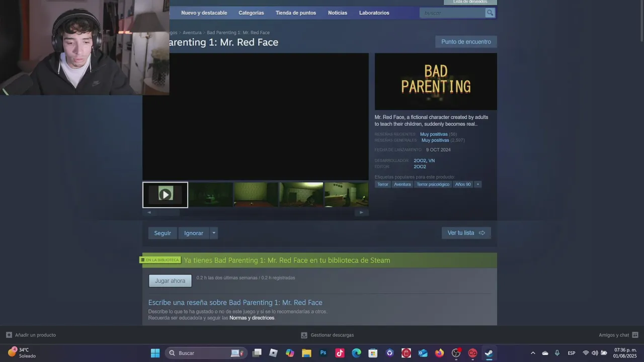Open the Normas y directrices link
The width and height of the screenshot is (644, 362).
click(252, 318)
